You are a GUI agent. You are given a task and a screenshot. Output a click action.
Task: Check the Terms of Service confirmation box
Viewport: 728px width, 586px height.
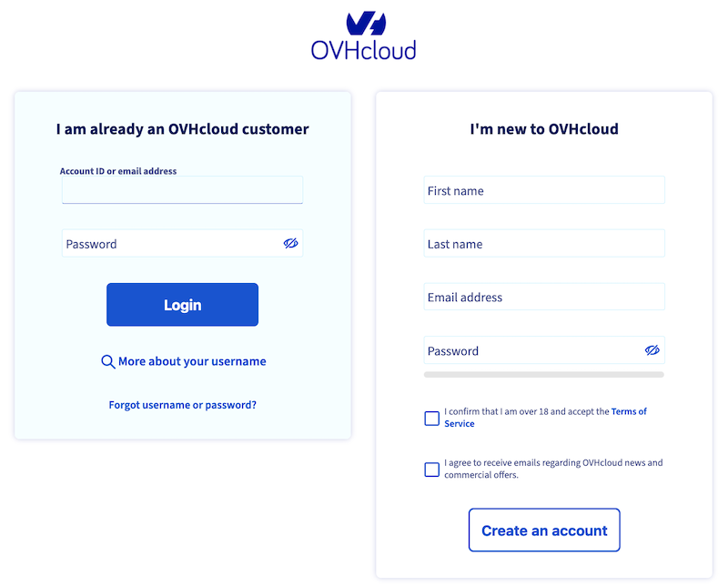pyautogui.click(x=431, y=418)
